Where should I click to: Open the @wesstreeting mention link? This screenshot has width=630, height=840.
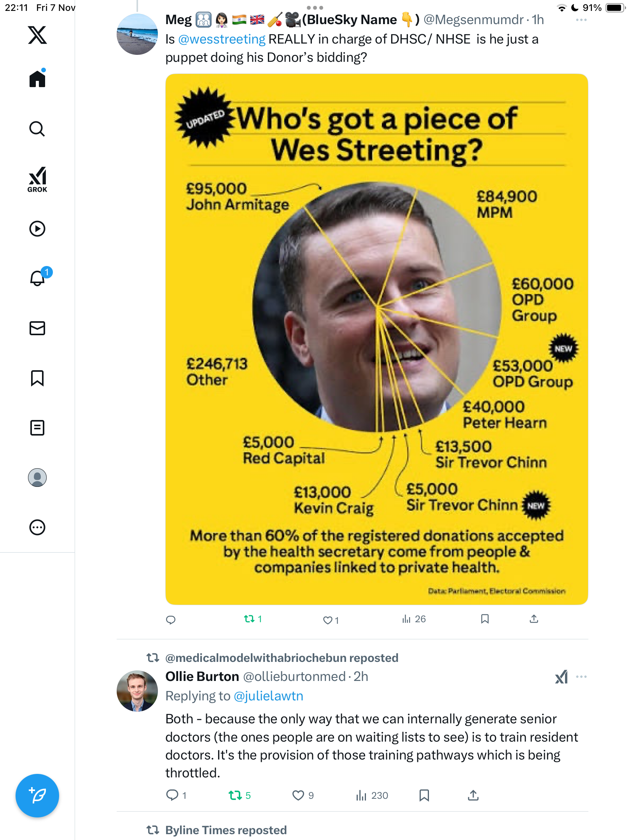coord(222,39)
